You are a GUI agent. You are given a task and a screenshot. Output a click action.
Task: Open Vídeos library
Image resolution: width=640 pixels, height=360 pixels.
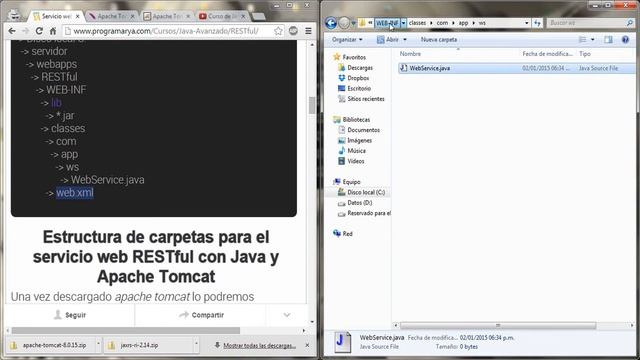[x=351, y=161]
